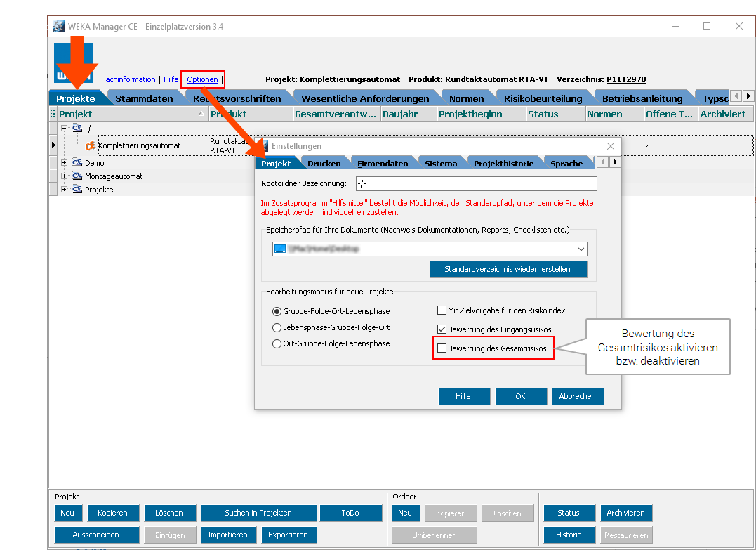Click the Projekte folder icon in tree

(x=77, y=190)
